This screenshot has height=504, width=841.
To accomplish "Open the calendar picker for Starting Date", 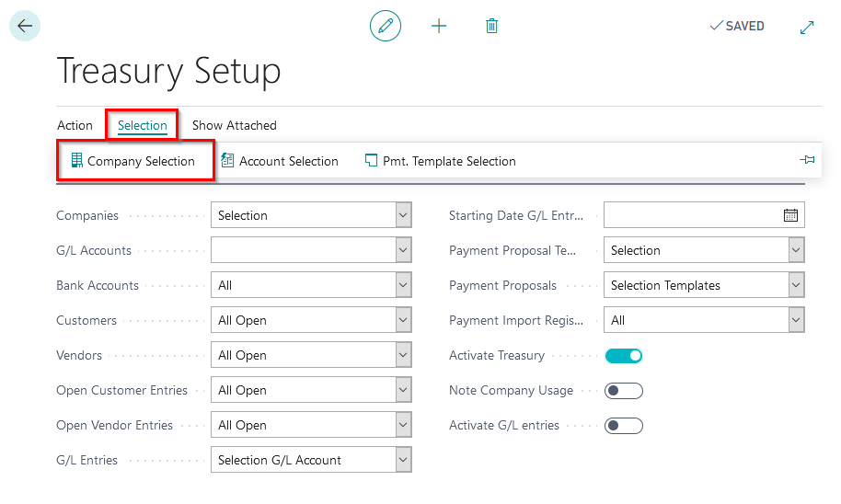I will tap(790, 215).
